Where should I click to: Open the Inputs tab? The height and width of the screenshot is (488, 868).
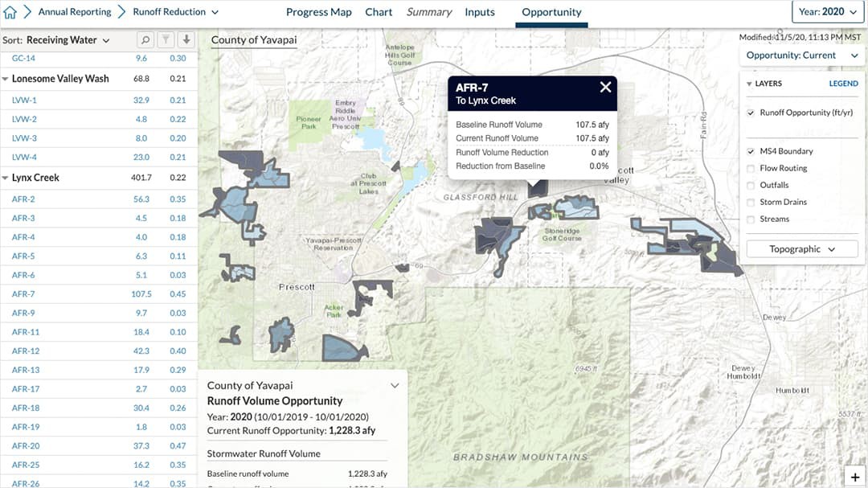479,12
